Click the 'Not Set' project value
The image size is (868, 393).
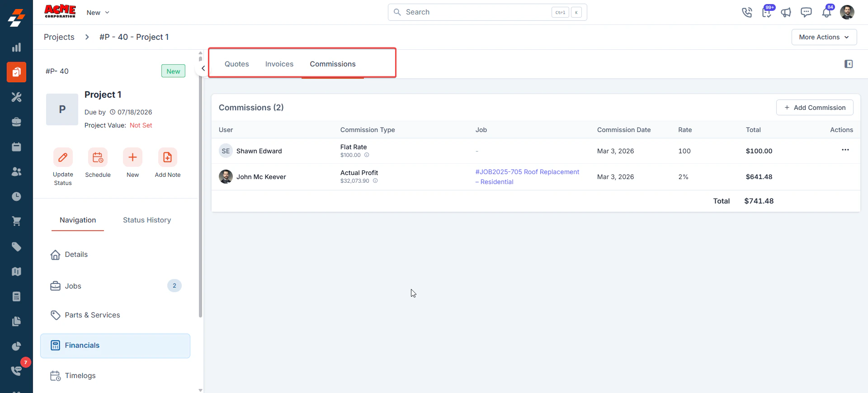point(141,125)
